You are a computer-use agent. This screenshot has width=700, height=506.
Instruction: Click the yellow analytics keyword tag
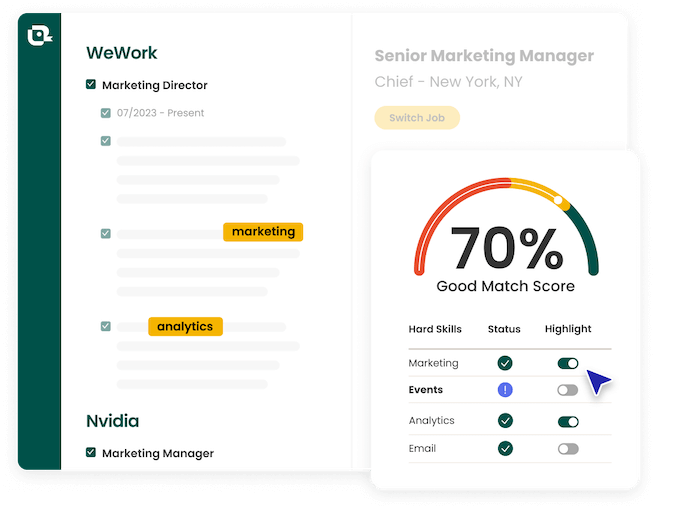tap(185, 326)
